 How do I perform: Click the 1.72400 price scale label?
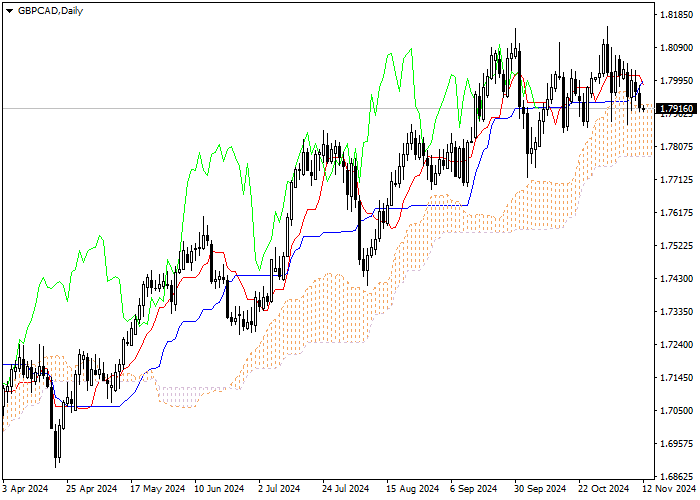pyautogui.click(x=676, y=345)
